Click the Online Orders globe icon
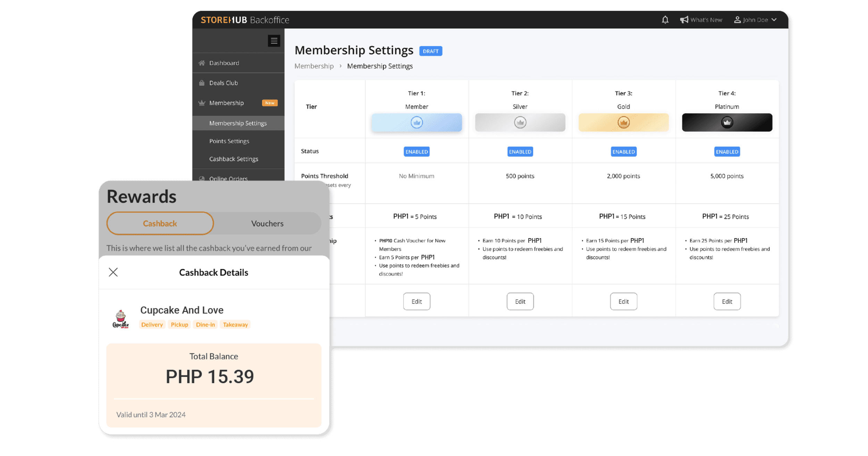Screen dimensions: 868x456 (202, 179)
